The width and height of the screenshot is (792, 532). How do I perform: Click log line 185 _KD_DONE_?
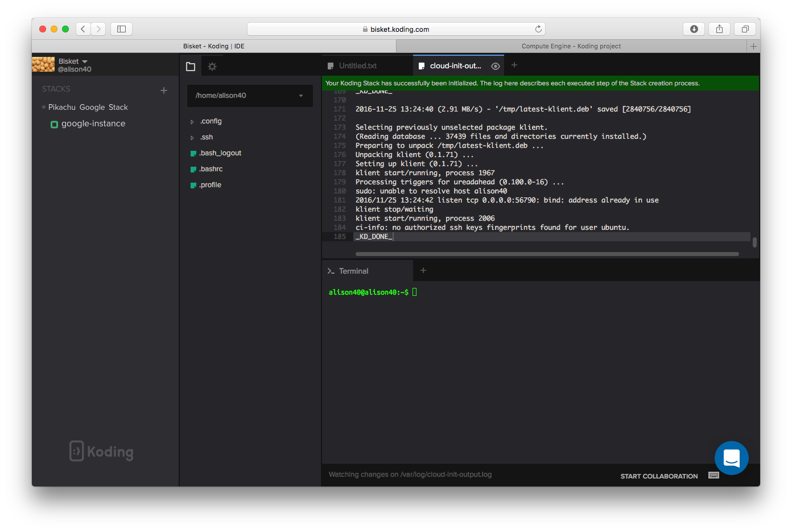tap(374, 237)
